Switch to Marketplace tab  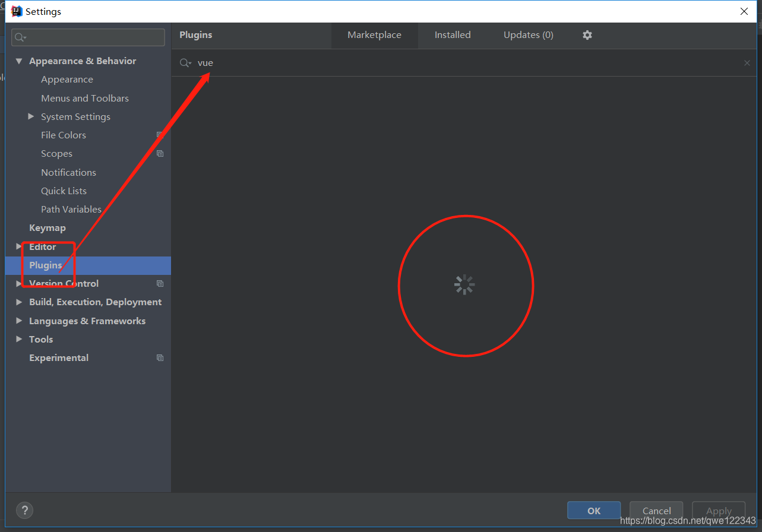point(374,35)
